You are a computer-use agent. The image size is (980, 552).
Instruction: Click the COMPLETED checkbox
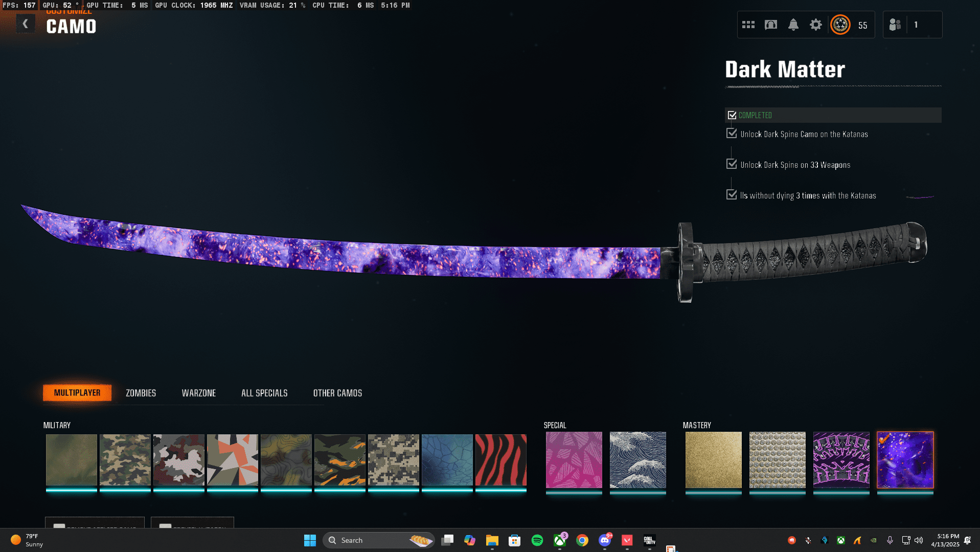tap(732, 115)
